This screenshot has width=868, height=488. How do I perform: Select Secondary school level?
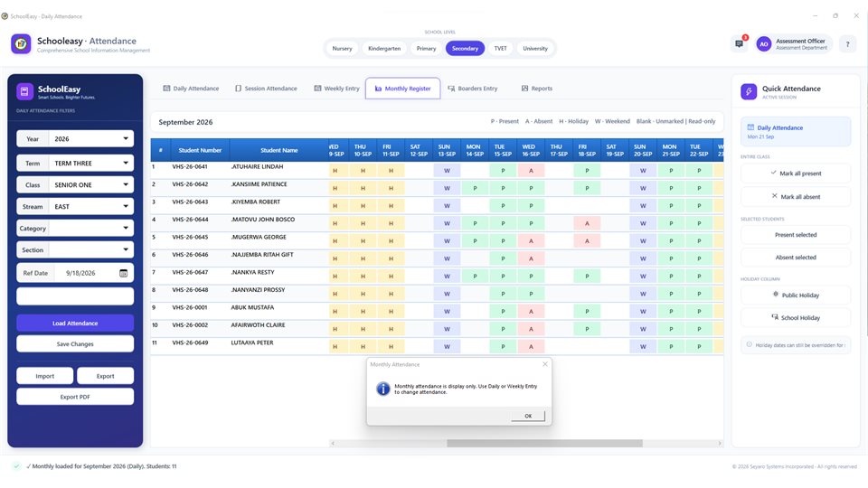click(x=465, y=49)
